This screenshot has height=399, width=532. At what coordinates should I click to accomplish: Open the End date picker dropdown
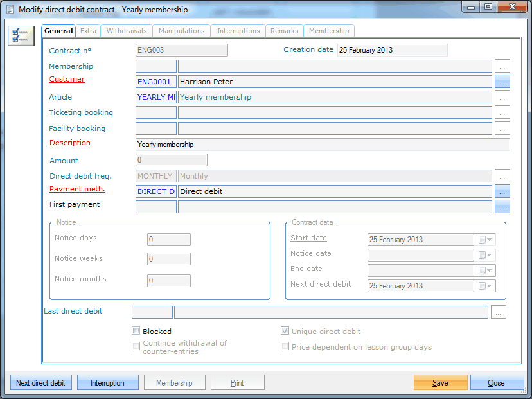pos(486,270)
